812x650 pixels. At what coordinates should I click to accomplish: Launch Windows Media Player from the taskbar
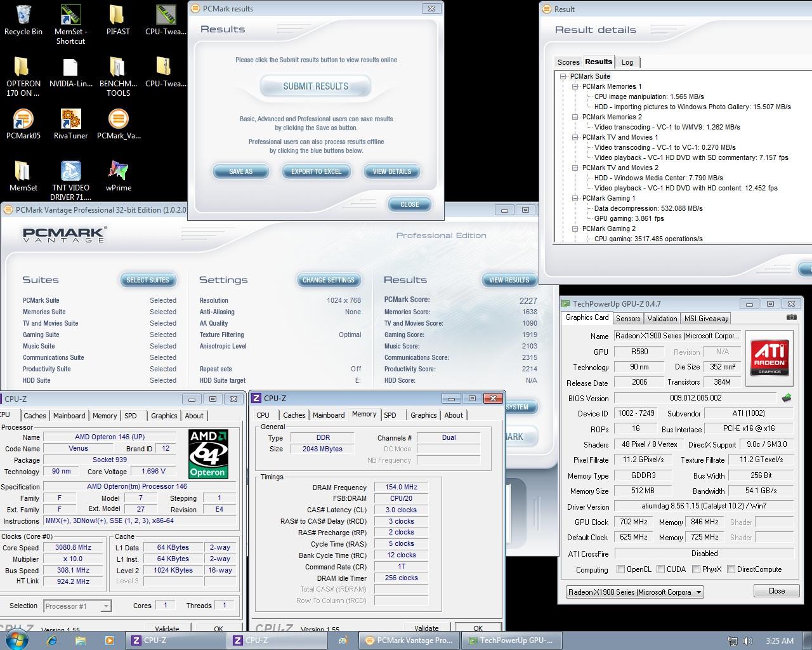[x=109, y=640]
